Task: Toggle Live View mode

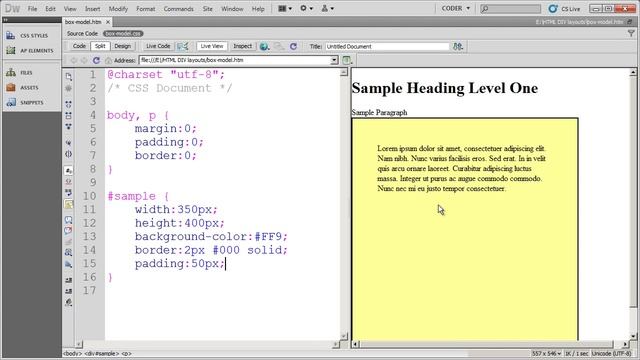Action: point(212,46)
